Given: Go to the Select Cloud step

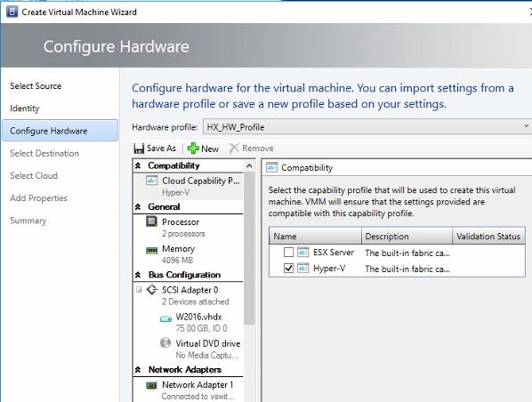Looking at the screenshot, I should pos(34,175).
